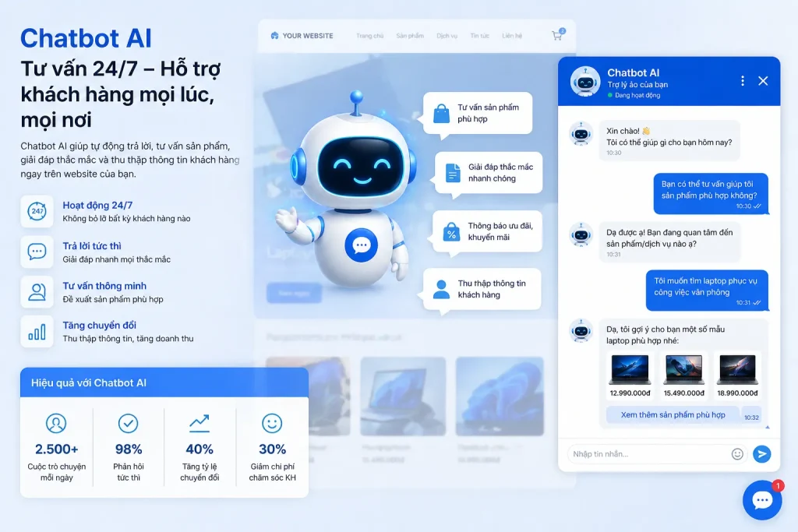
Task: Select Trang chủ in the navigation bar
Action: [x=369, y=35]
